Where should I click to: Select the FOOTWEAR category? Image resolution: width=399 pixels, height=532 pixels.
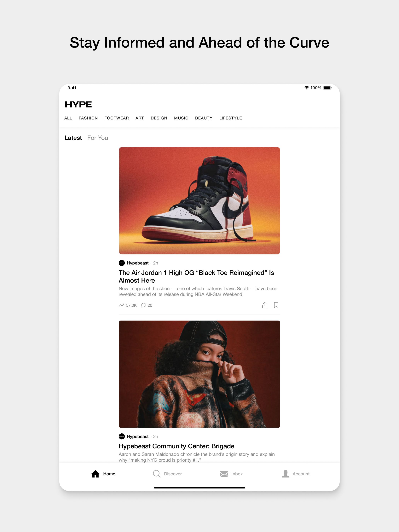(117, 118)
